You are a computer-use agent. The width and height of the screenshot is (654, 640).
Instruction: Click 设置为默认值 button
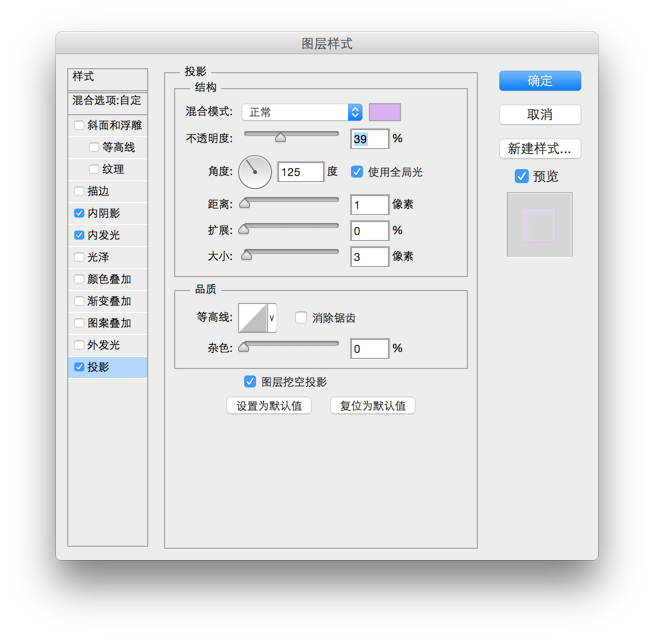coord(269,406)
